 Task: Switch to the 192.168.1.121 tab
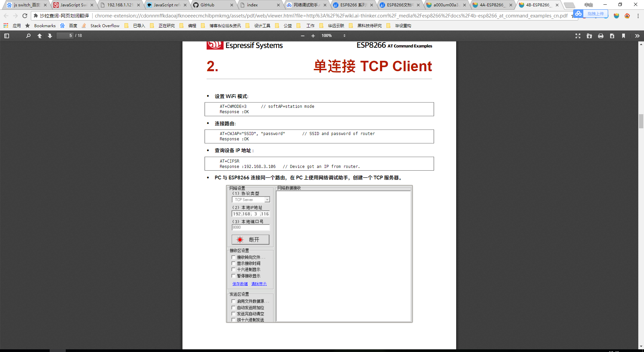pyautogui.click(x=120, y=5)
